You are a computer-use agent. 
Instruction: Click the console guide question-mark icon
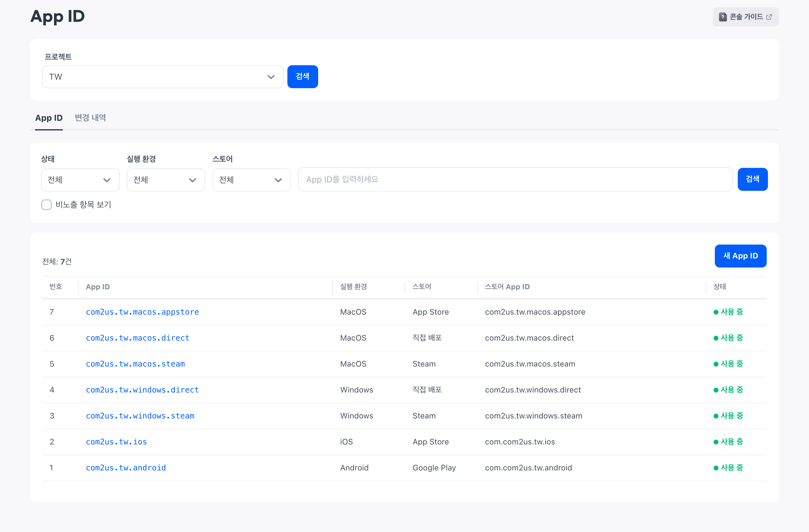[x=723, y=17]
